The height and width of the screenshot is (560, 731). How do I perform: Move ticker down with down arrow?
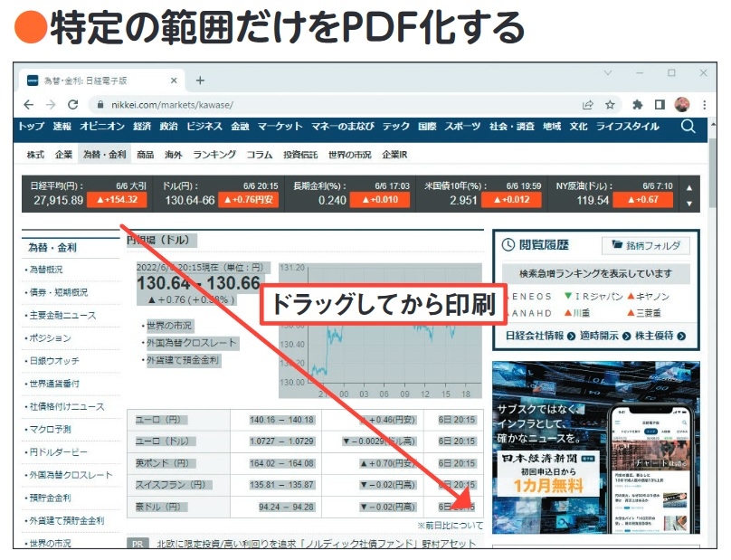tap(689, 204)
